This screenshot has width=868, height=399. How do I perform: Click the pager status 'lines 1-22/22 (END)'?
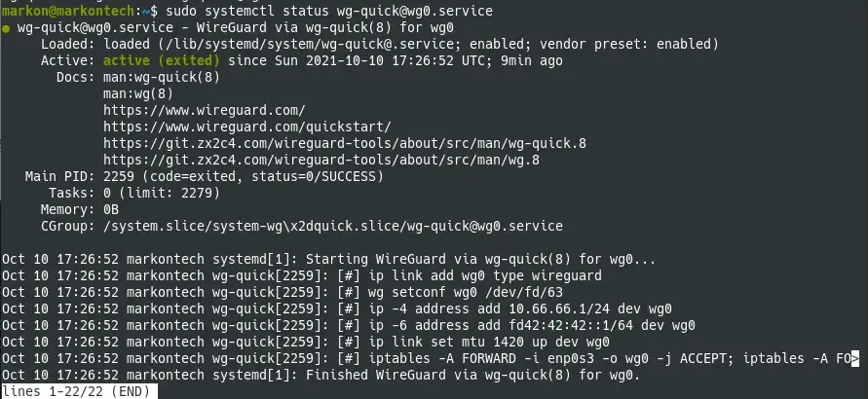tap(76, 392)
